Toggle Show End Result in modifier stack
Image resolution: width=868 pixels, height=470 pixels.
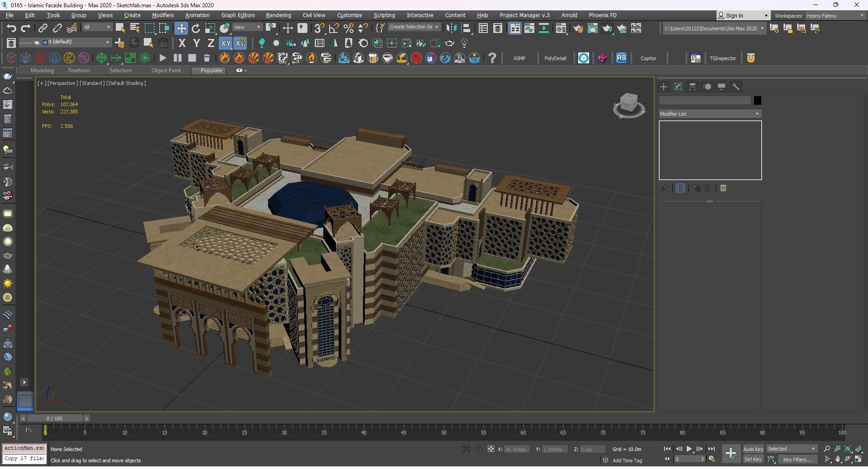tap(680, 188)
